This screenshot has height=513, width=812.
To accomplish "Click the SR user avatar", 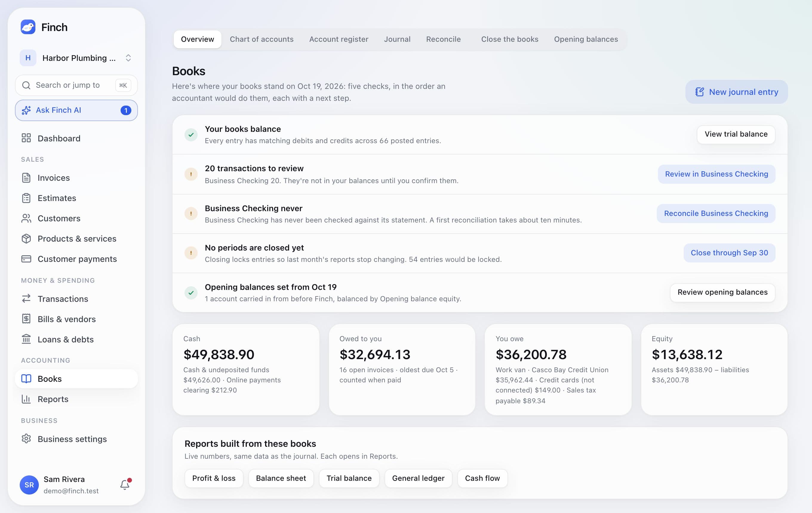I will [29, 485].
